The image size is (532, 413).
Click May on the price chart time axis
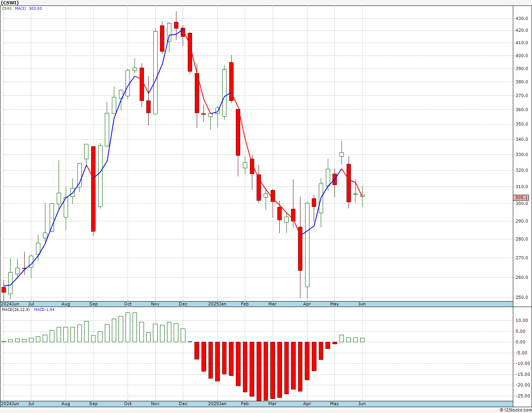[x=334, y=304]
